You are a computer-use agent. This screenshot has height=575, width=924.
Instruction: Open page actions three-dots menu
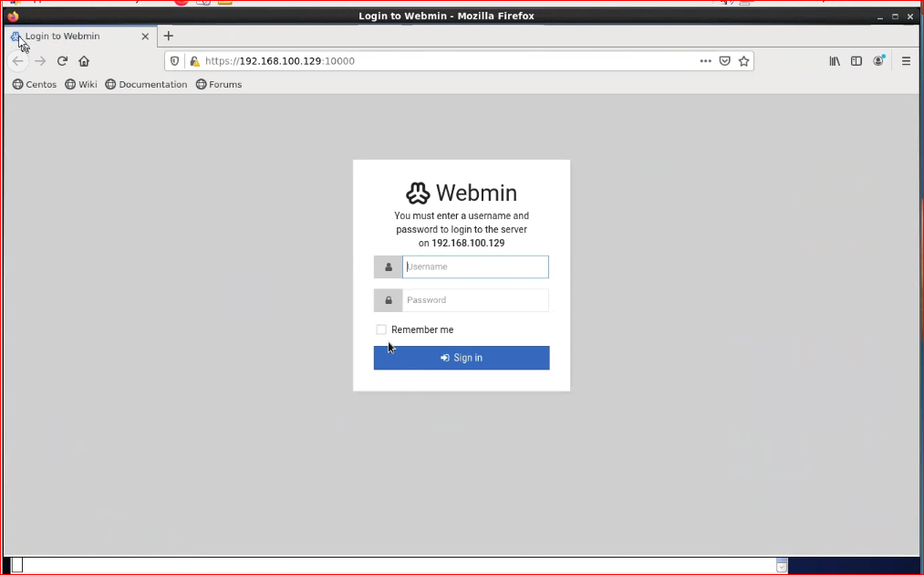tap(705, 61)
